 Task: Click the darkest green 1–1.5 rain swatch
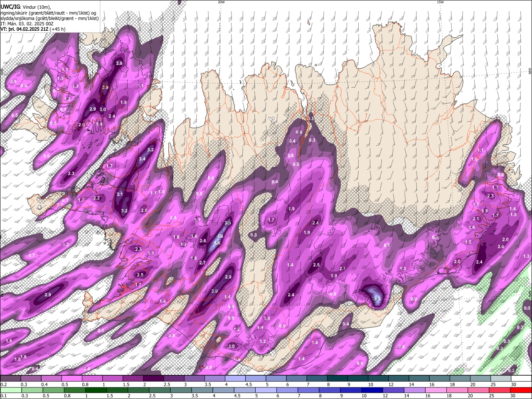[96, 390]
